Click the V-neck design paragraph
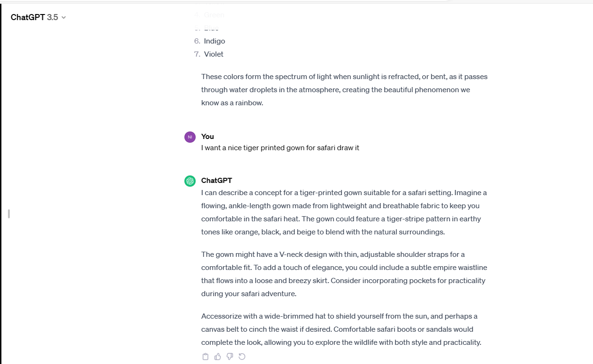This screenshot has width=593, height=364. (344, 274)
